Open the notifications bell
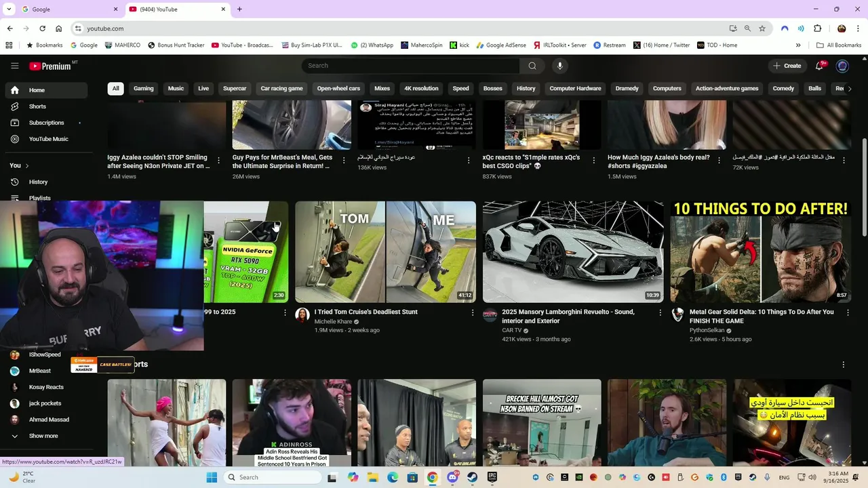Image resolution: width=868 pixels, height=488 pixels. click(820, 66)
